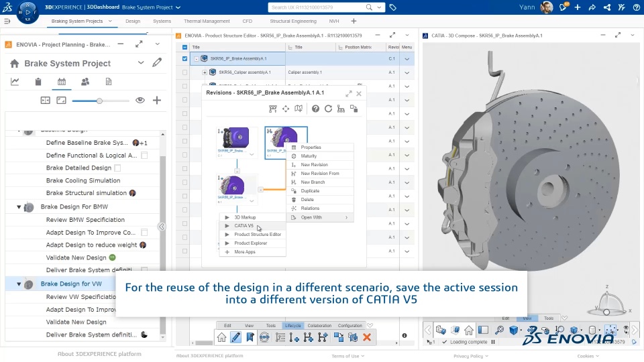
Task: Open the 3DEXPERIENCE compass
Action: click(x=28, y=12)
